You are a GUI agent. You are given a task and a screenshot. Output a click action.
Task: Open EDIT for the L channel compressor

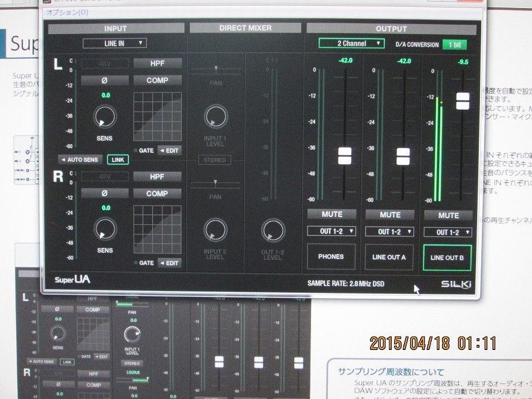click(170, 150)
